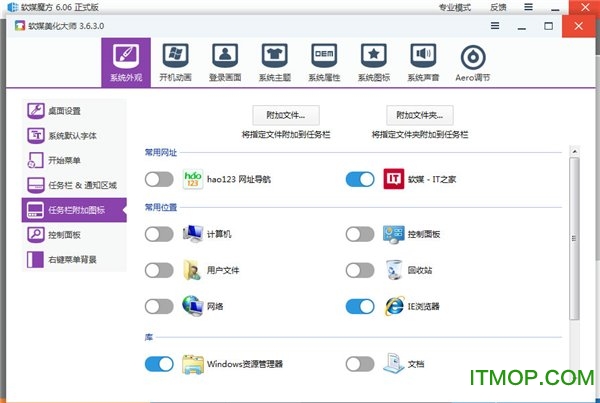The height and width of the screenshot is (403, 600).
Task: Click the 附加文件夹... button
Action: click(420, 115)
